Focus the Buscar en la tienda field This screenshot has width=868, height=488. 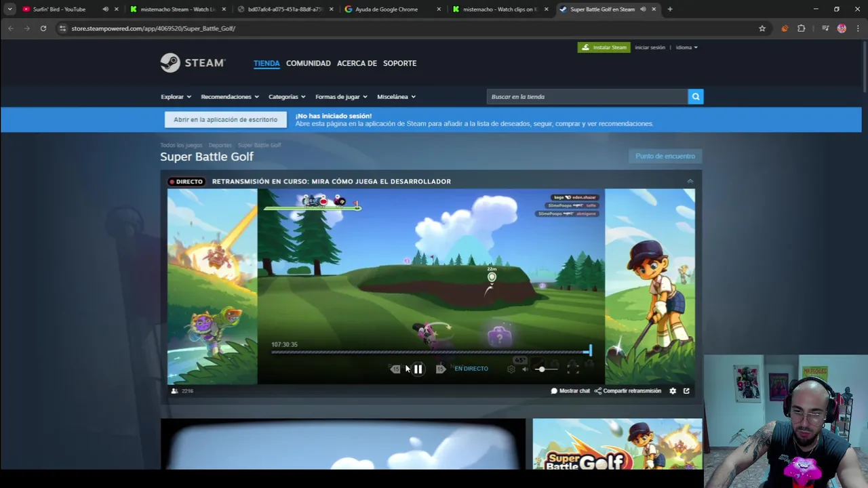tap(587, 97)
